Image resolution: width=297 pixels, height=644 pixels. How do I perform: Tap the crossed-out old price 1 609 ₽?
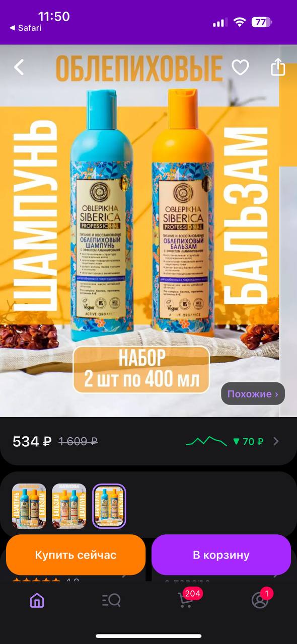click(78, 442)
